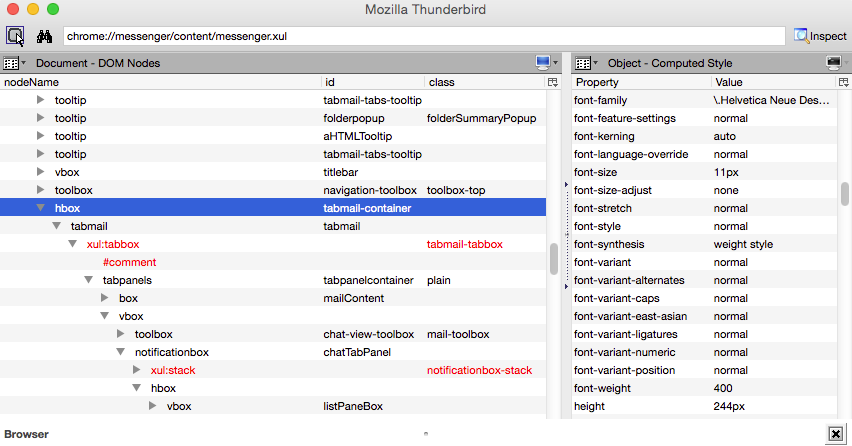Click the Computed Style vertical scrollbar thumb
Screen dimensions: 852x446
click(844, 194)
